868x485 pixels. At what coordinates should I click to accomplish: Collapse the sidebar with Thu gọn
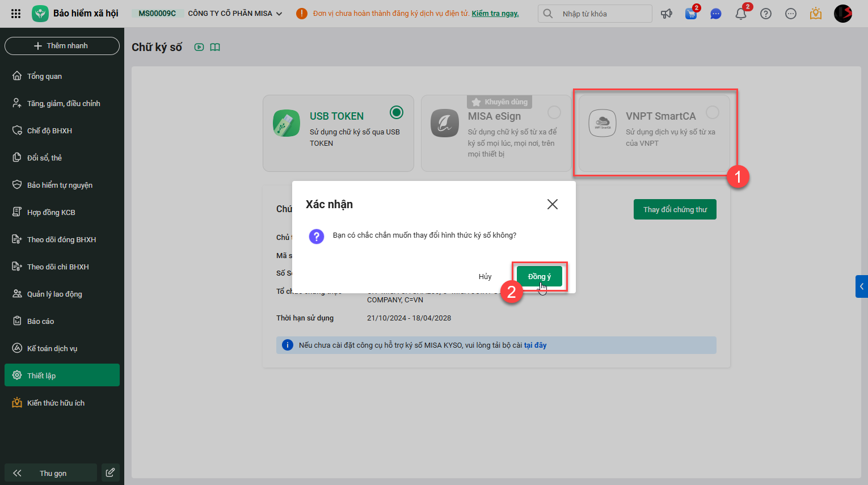coord(51,473)
